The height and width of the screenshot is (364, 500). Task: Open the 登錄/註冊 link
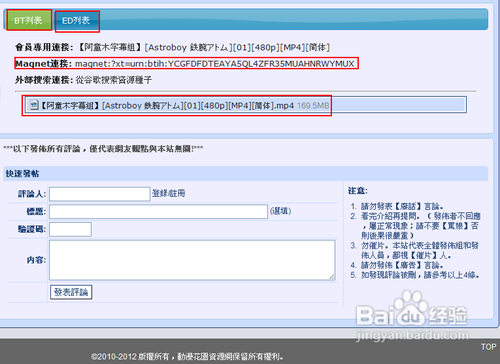click(x=169, y=193)
